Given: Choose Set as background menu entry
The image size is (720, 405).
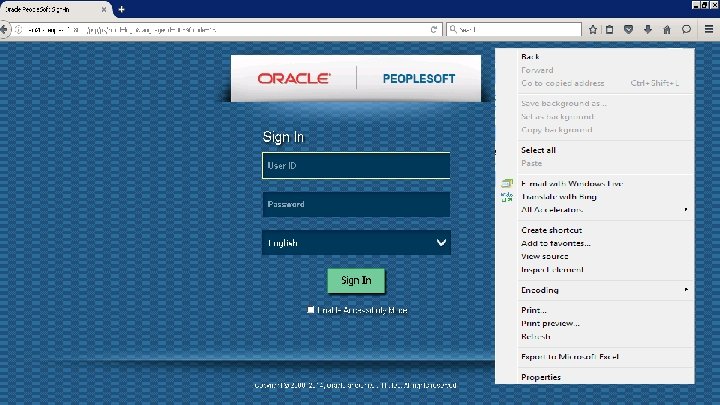Looking at the screenshot, I should pyautogui.click(x=557, y=117).
